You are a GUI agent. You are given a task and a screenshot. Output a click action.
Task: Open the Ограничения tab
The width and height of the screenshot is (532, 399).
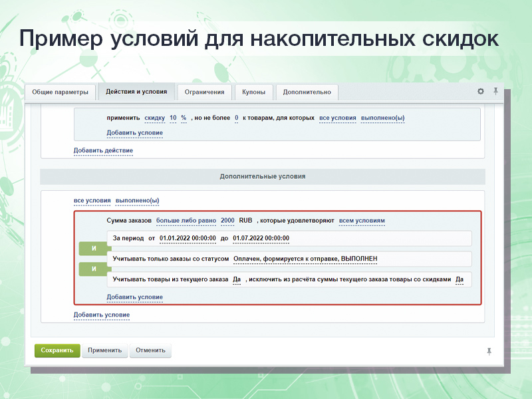pos(204,92)
